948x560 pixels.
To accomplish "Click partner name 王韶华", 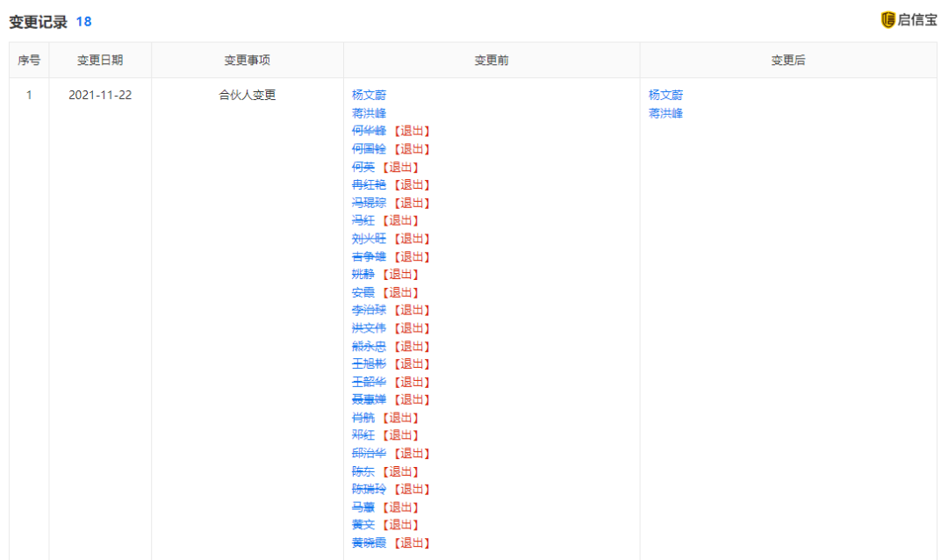I will [369, 382].
